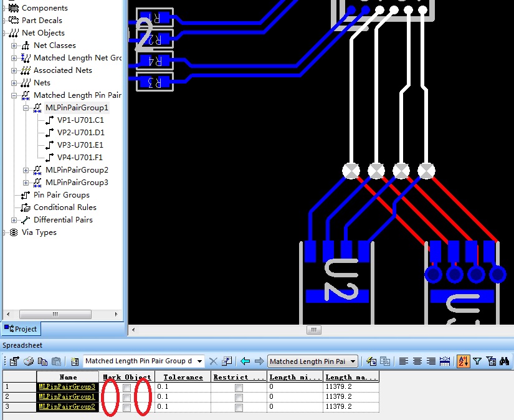Viewport: 514px width, 420px height.
Task: Click the copy icon in spreadsheet toolbar
Action: [x=42, y=361]
